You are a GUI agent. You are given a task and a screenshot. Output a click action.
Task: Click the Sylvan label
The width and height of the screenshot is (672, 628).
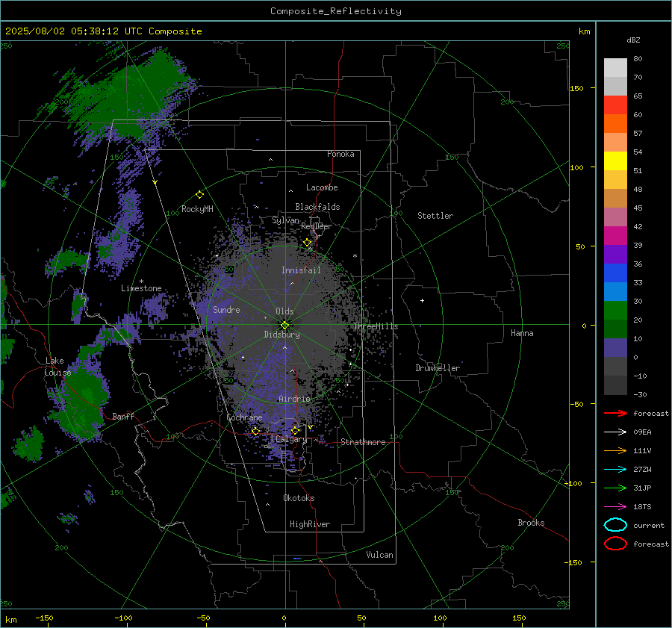(285, 220)
